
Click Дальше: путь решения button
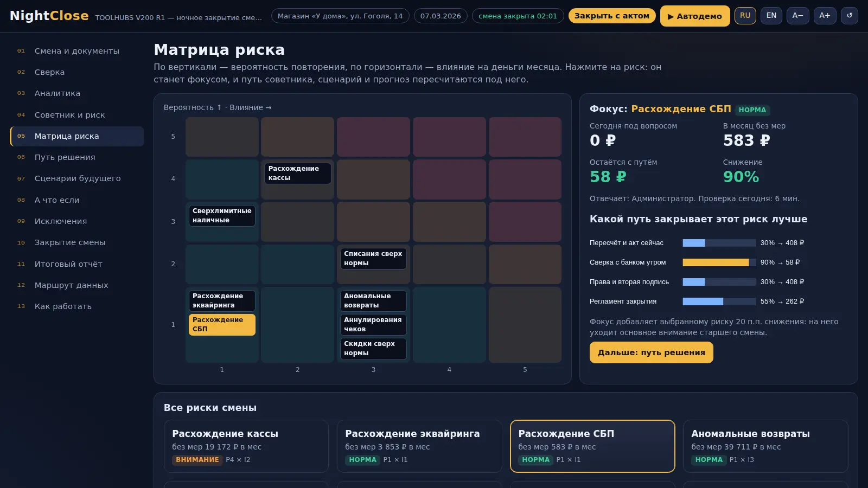pos(652,352)
